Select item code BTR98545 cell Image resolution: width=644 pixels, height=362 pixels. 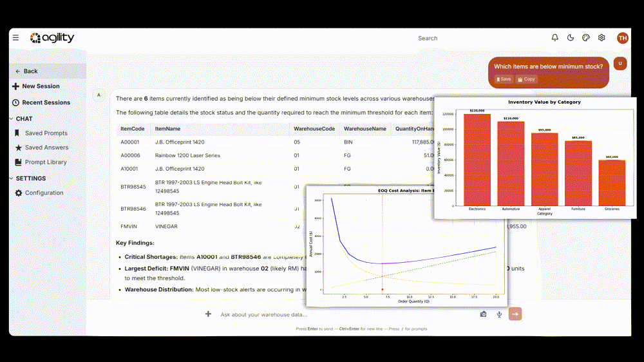[133, 187]
